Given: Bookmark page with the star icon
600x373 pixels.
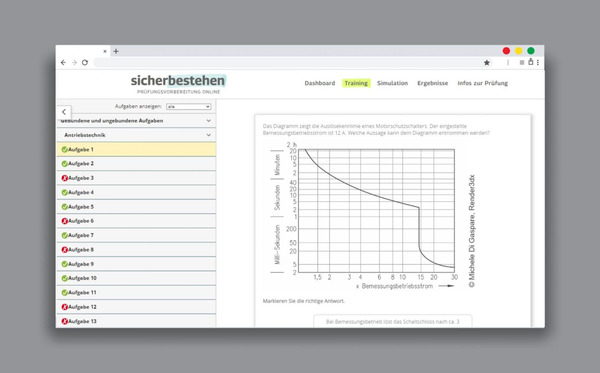Looking at the screenshot, I should pos(486,62).
